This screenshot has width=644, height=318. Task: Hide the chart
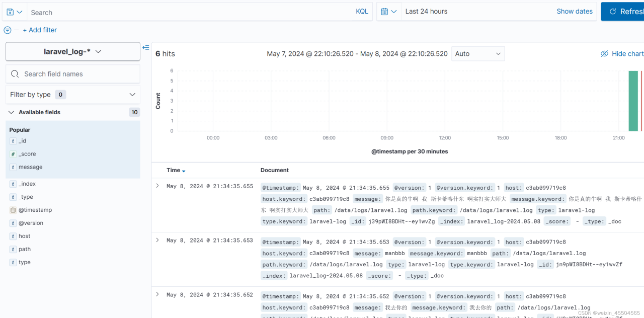tap(622, 54)
